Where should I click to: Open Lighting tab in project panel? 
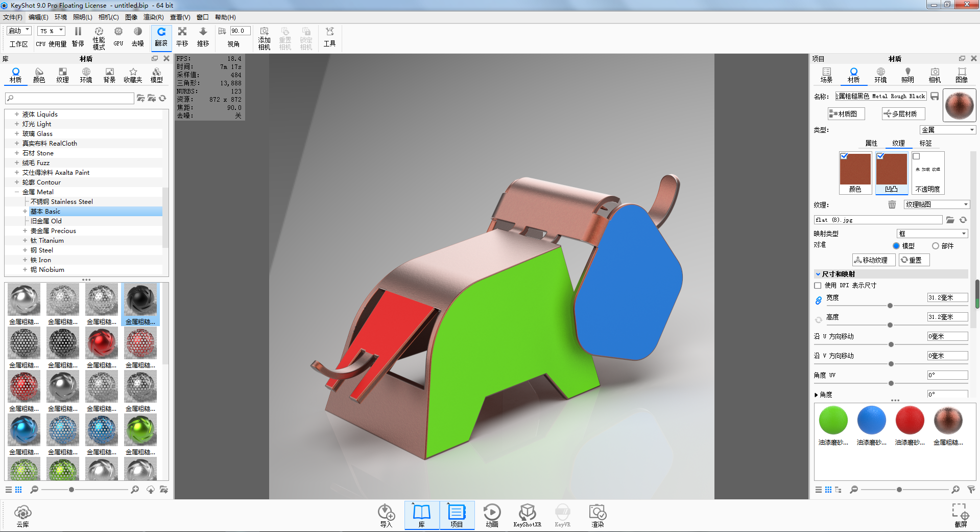[907, 75]
